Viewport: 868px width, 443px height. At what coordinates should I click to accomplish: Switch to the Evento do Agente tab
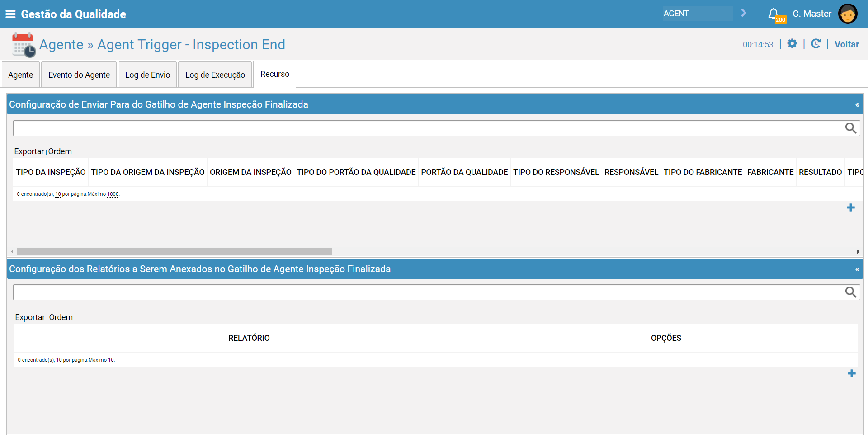pyautogui.click(x=79, y=75)
